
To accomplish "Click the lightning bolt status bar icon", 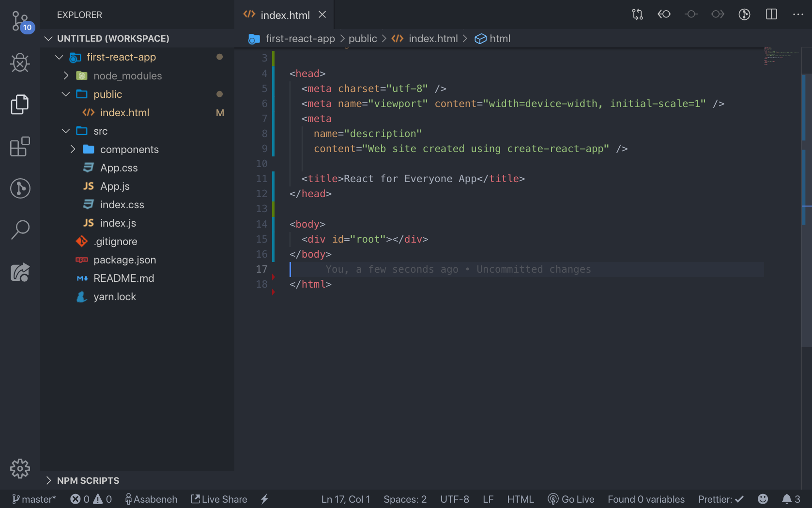I will coord(264,499).
